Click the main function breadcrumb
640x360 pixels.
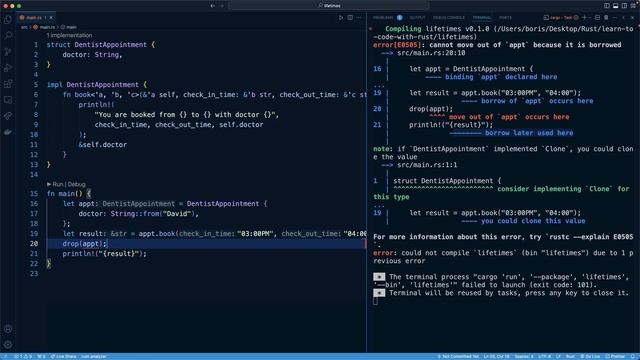pos(69,27)
